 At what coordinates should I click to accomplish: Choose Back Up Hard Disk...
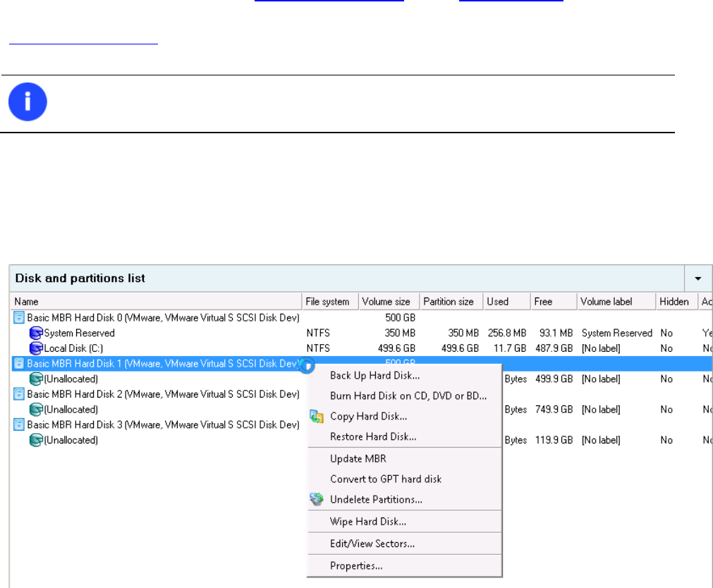pyautogui.click(x=405, y=376)
